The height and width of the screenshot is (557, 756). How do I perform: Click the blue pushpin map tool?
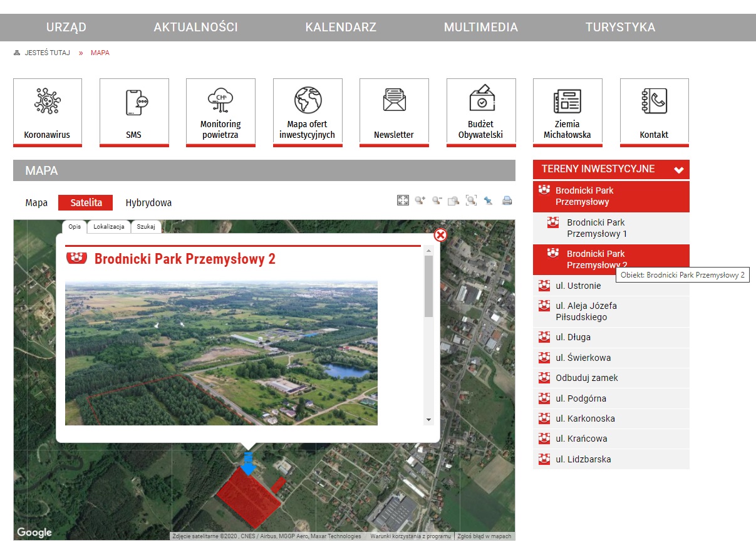click(489, 200)
